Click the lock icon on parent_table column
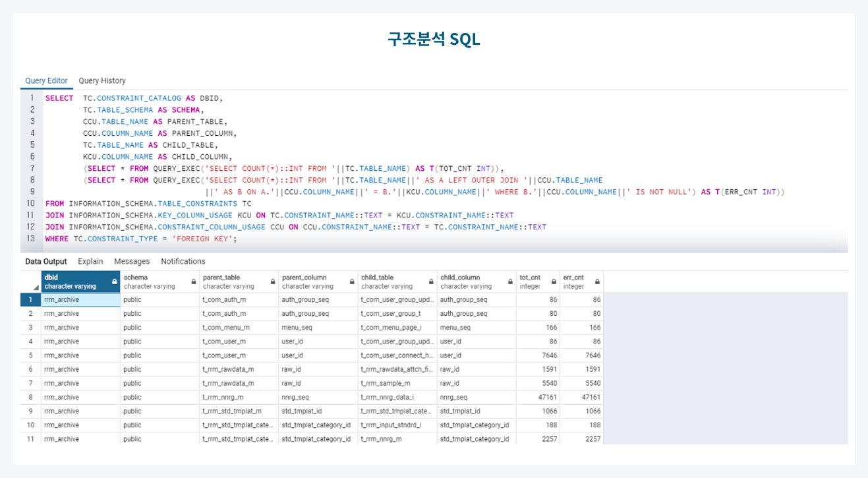 click(x=272, y=281)
